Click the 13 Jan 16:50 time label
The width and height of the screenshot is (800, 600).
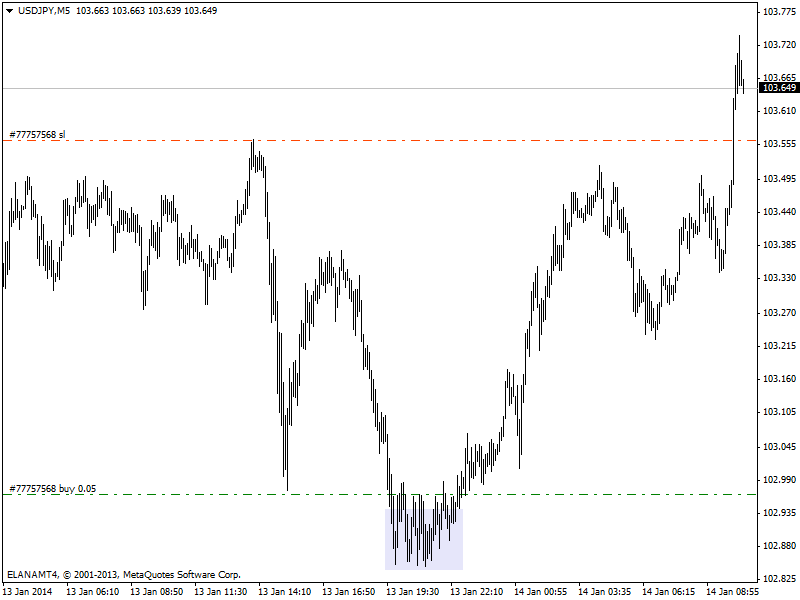(x=349, y=592)
